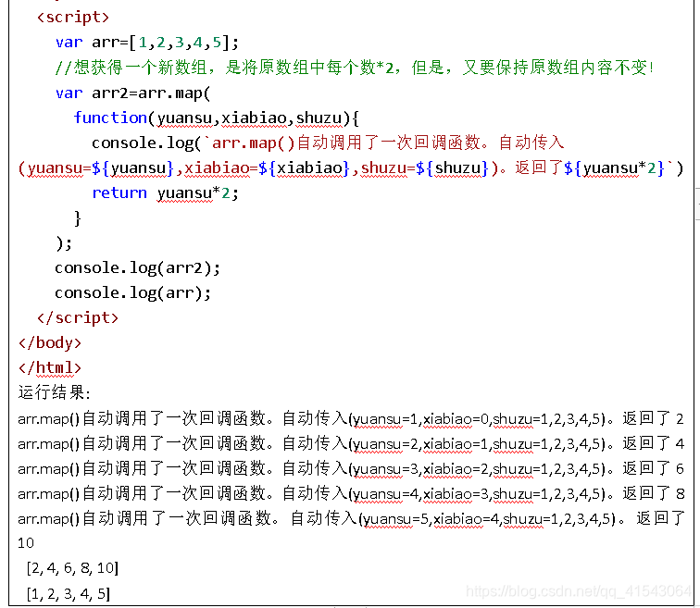
Task: Click the 'console.log(arr2);' line
Action: click(137, 268)
